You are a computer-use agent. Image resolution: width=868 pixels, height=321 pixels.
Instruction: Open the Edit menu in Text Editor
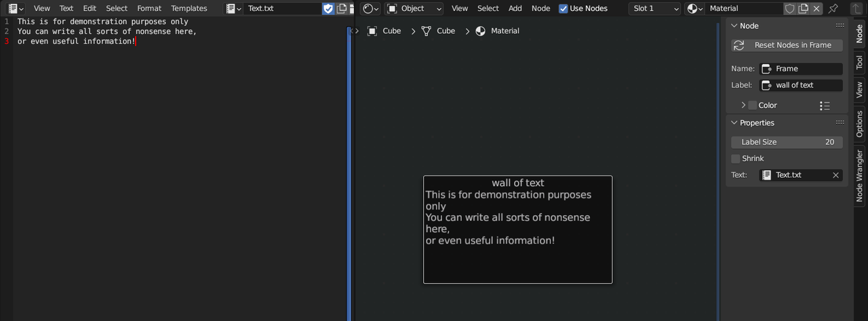(x=90, y=8)
